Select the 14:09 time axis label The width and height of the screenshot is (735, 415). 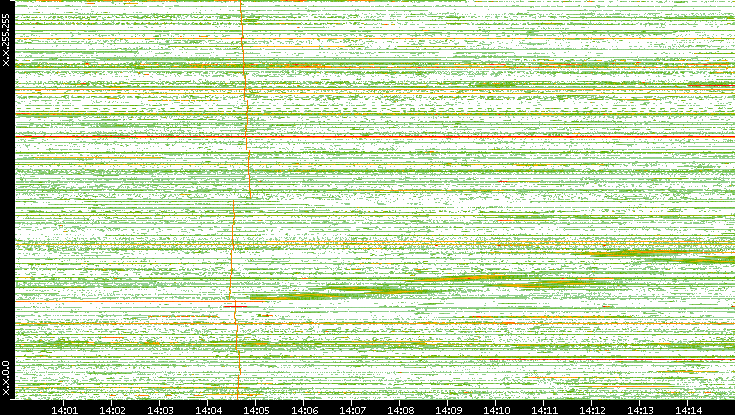[448, 410]
